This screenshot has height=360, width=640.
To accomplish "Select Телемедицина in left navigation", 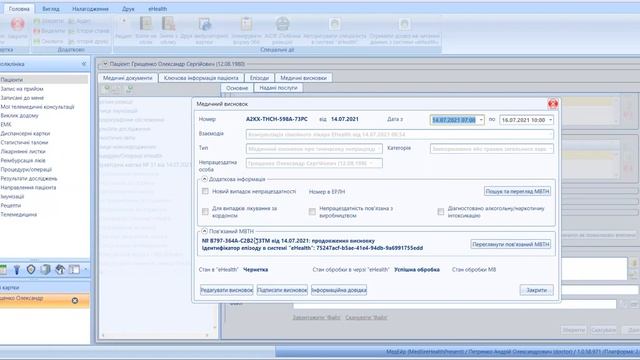I will tap(19, 214).
